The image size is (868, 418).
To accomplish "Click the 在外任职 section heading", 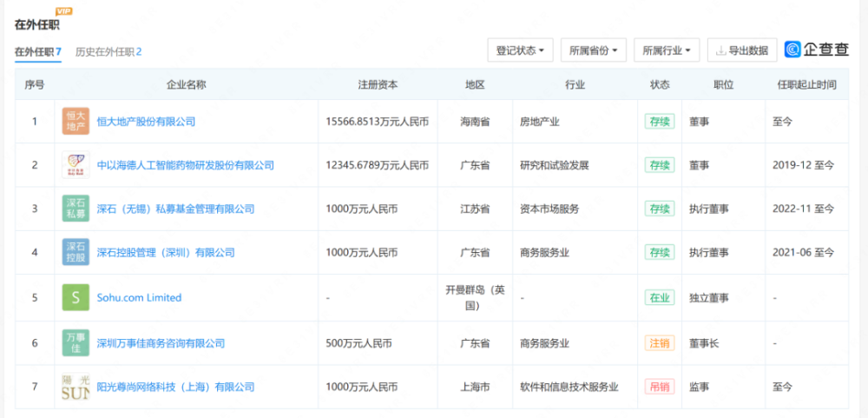I will point(37,25).
